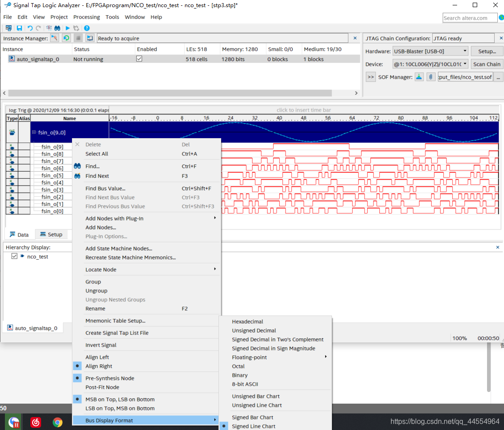
Task: Run analysis in Instance Manager
Action: pyautogui.click(x=55, y=38)
